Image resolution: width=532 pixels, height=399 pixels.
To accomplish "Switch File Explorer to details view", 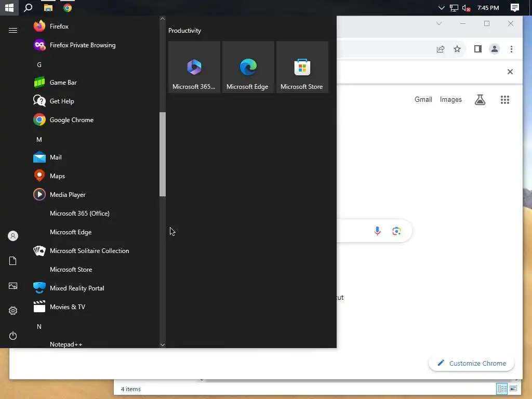I will pos(502,389).
